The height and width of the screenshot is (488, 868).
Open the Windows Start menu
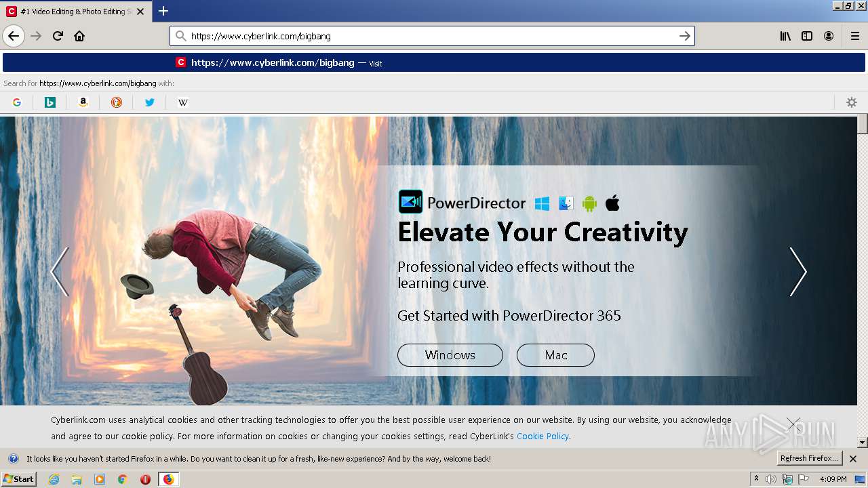click(x=19, y=479)
